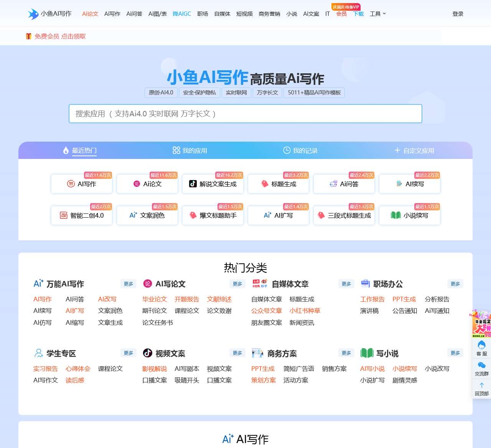Expand 更多 for 职场办公 category
The height and width of the screenshot is (448, 491).
click(455, 284)
